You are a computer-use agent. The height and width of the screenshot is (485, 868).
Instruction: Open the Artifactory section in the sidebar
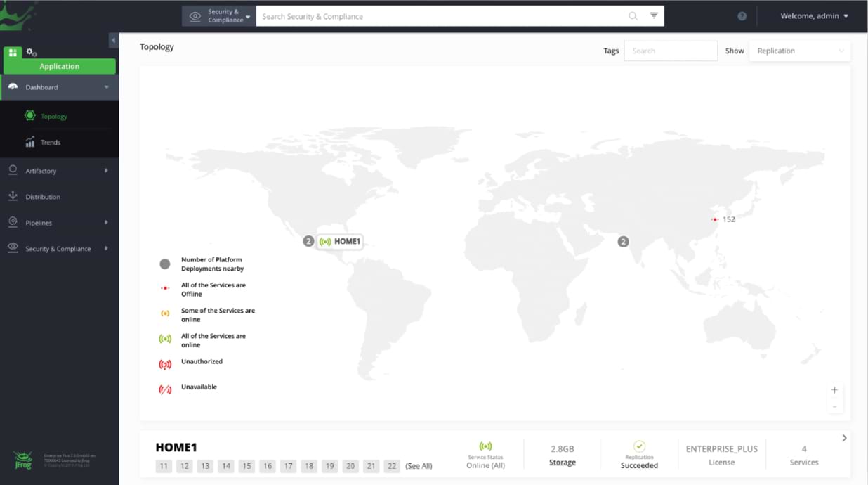[42, 170]
